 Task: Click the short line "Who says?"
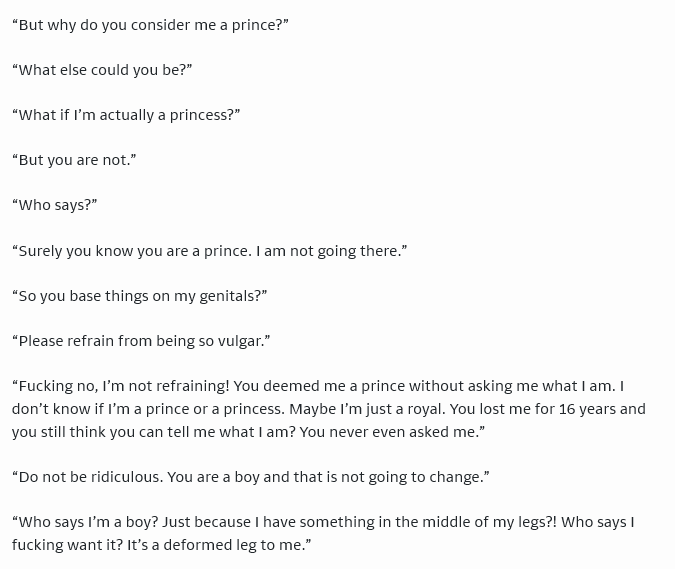point(54,205)
